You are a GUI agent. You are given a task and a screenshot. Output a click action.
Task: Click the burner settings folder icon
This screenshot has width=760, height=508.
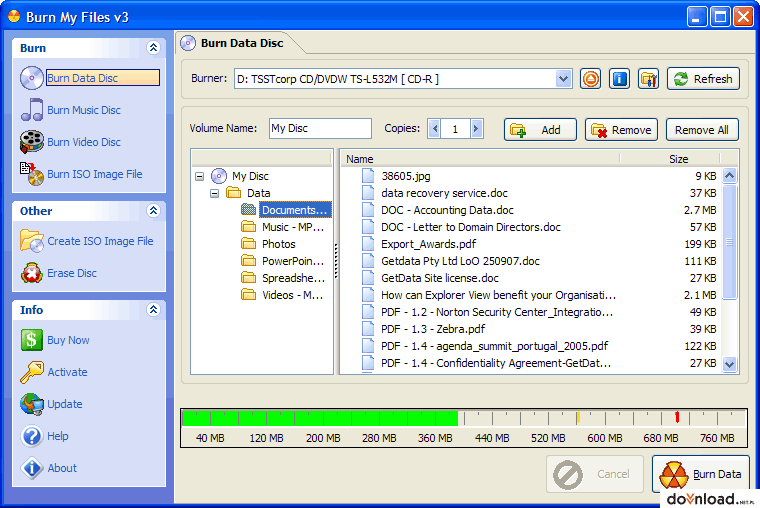point(648,79)
